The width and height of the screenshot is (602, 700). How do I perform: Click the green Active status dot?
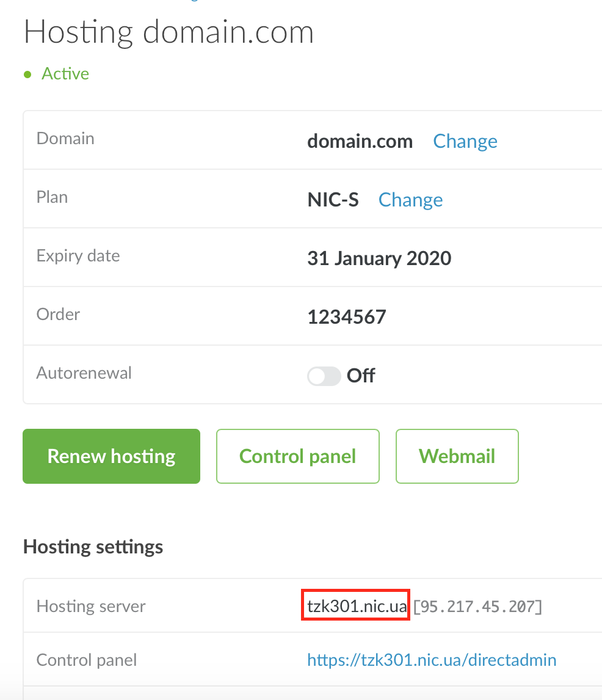(x=27, y=75)
